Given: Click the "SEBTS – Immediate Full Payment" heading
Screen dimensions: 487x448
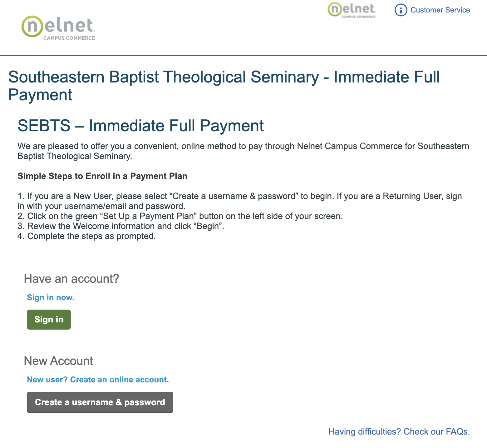Looking at the screenshot, I should coord(140,126).
